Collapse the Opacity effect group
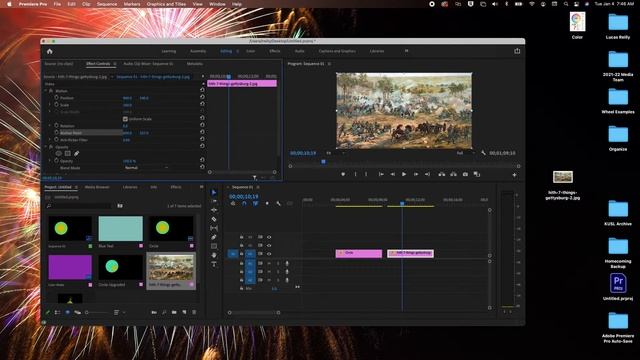640x360 pixels. [46, 147]
